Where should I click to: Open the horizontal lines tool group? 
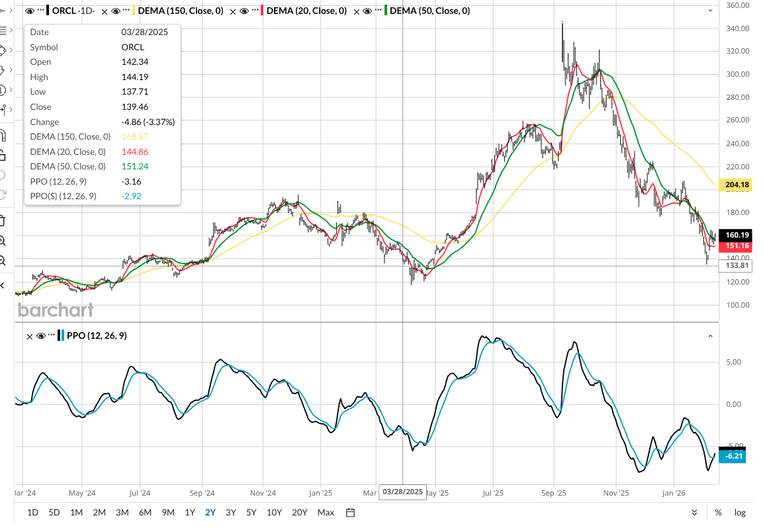(x=3, y=30)
